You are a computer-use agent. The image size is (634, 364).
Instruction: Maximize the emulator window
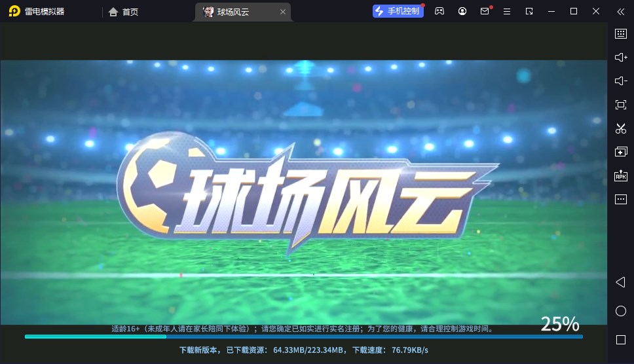(573, 11)
